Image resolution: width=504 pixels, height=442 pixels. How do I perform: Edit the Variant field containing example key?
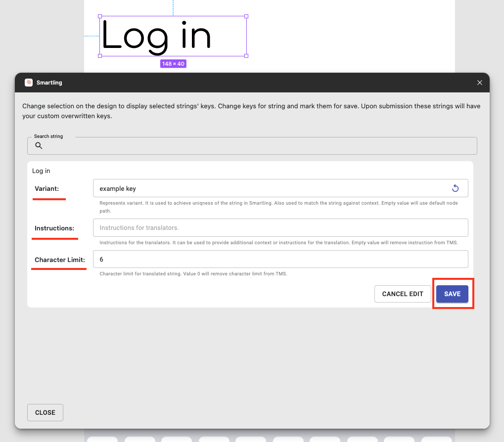pyautogui.click(x=280, y=188)
